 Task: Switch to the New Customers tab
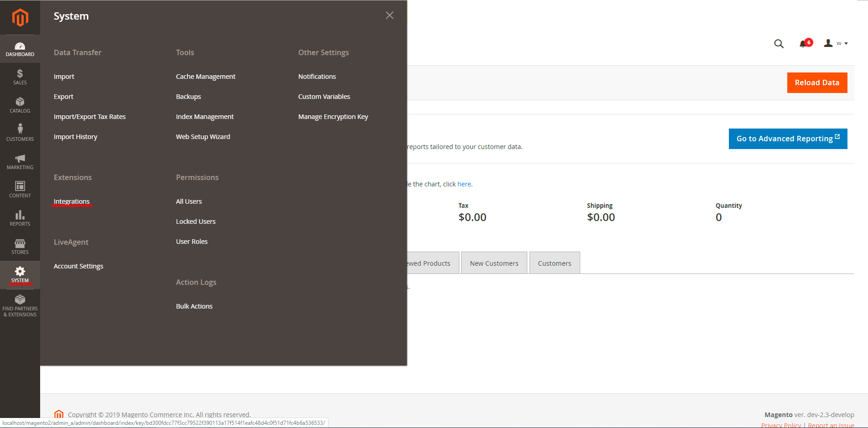click(494, 263)
